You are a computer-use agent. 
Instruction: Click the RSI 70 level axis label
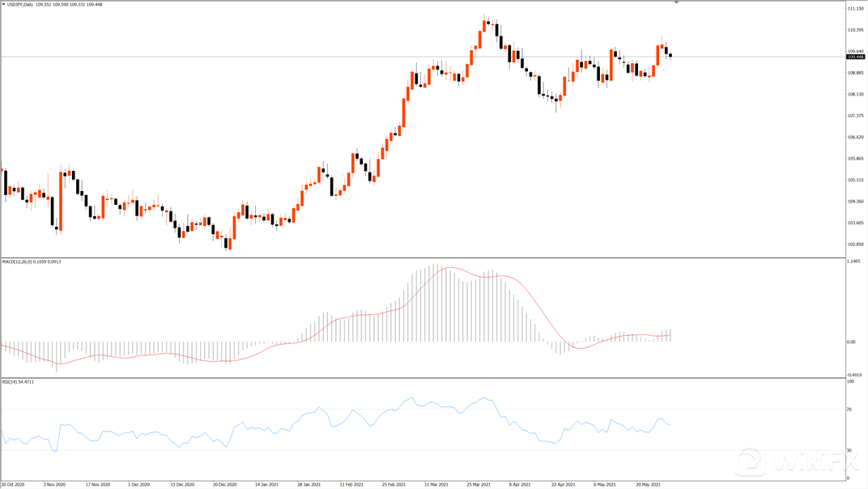pos(850,410)
